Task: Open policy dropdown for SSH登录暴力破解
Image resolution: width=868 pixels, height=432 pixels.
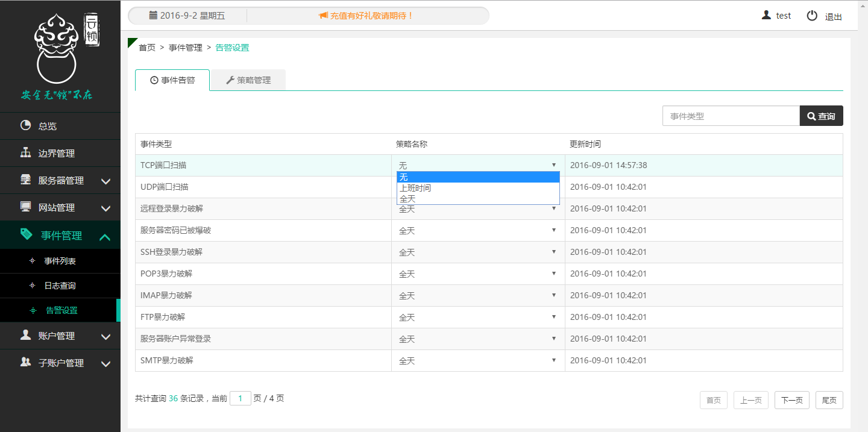Action: (x=478, y=252)
